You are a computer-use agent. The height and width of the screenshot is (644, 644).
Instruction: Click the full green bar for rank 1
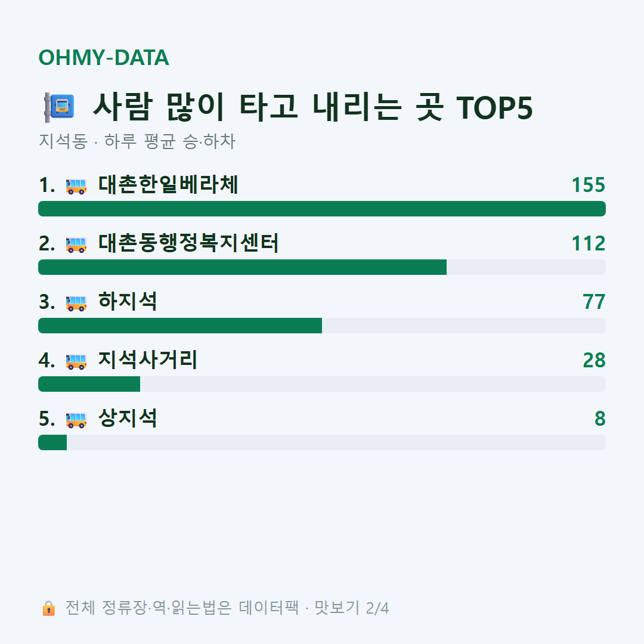[322, 209]
